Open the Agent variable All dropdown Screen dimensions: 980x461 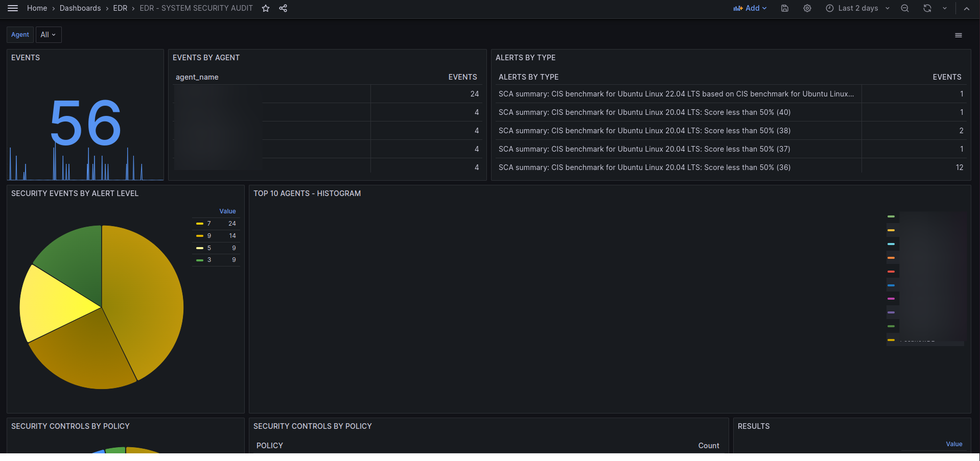[49, 35]
